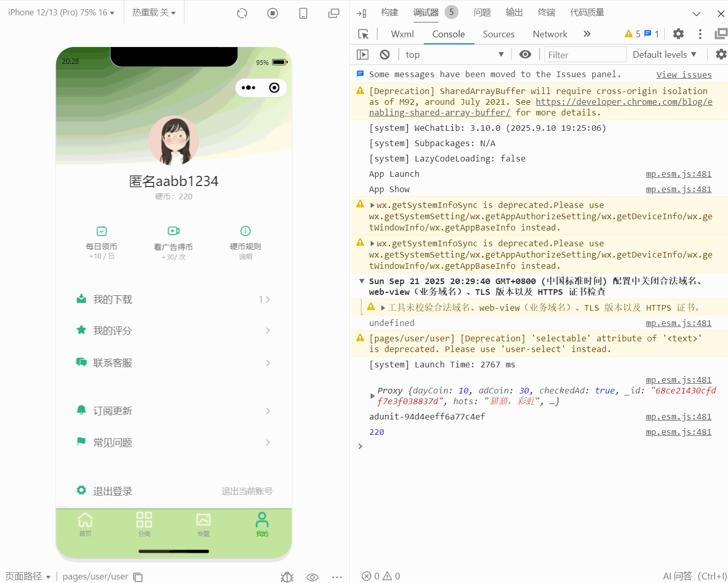
Task: Open 我的评分 row
Action: pyautogui.click(x=174, y=331)
